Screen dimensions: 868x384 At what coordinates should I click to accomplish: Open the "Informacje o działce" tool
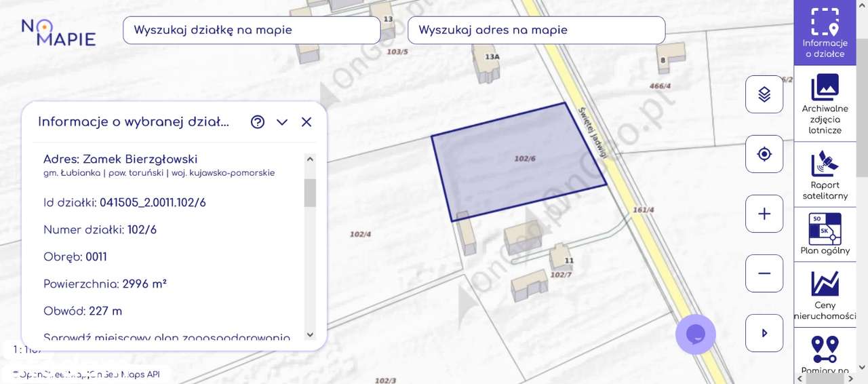click(825, 33)
